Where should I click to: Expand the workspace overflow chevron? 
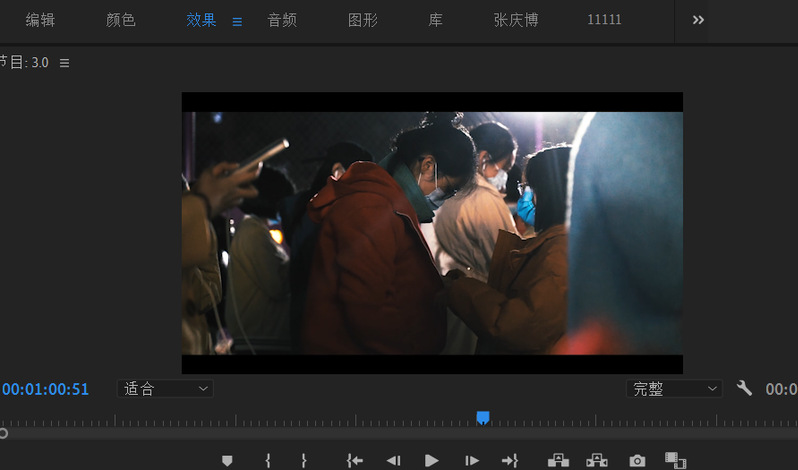click(x=698, y=20)
